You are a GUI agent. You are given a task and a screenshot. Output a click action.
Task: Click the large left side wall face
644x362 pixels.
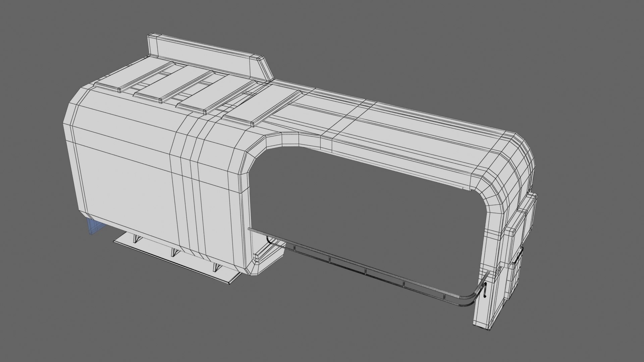tap(124, 188)
